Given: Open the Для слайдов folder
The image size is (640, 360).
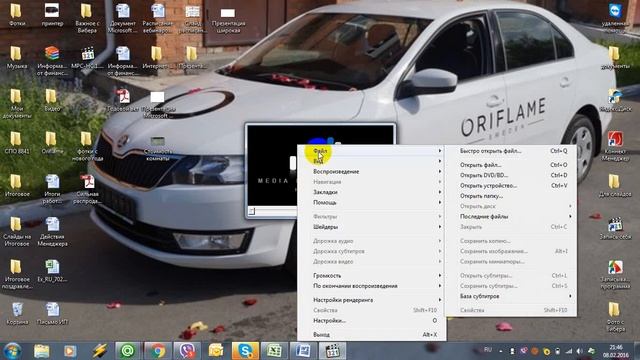Looking at the screenshot, I should [615, 186].
